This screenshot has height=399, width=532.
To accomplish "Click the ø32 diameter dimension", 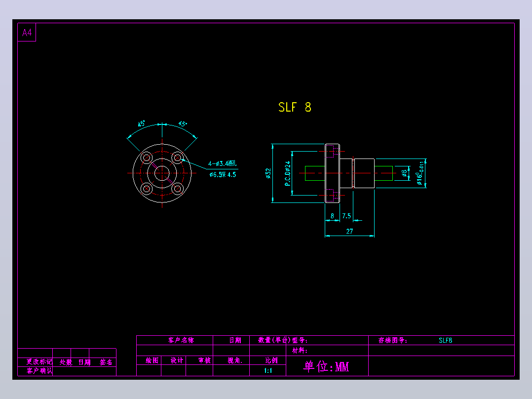I will (x=268, y=173).
